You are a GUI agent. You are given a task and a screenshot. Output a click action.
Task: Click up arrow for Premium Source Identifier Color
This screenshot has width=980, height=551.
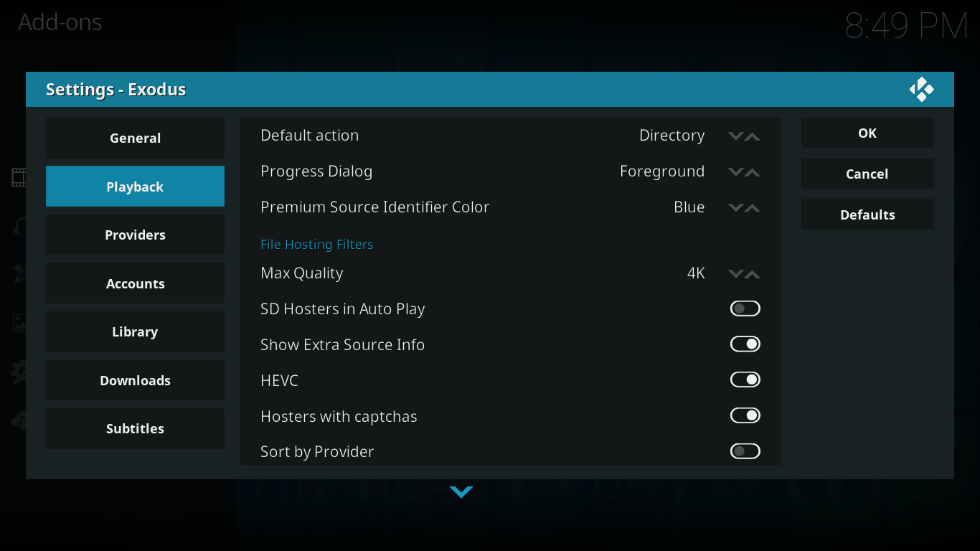pos(753,208)
